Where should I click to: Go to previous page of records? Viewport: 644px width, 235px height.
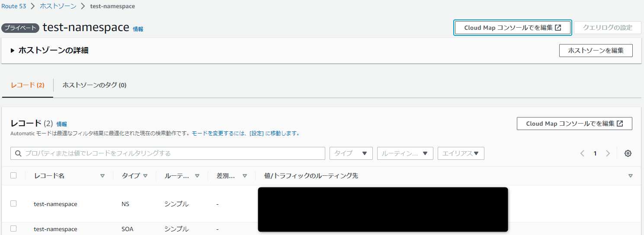(582, 153)
